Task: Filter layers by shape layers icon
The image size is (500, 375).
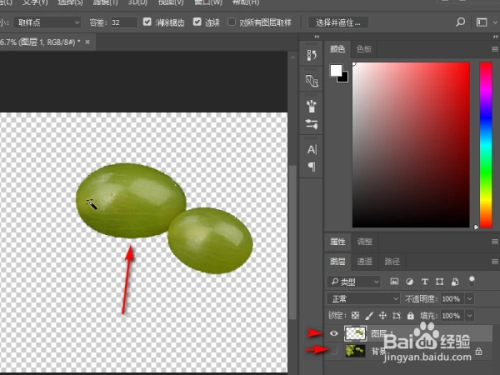Action: tap(440, 282)
